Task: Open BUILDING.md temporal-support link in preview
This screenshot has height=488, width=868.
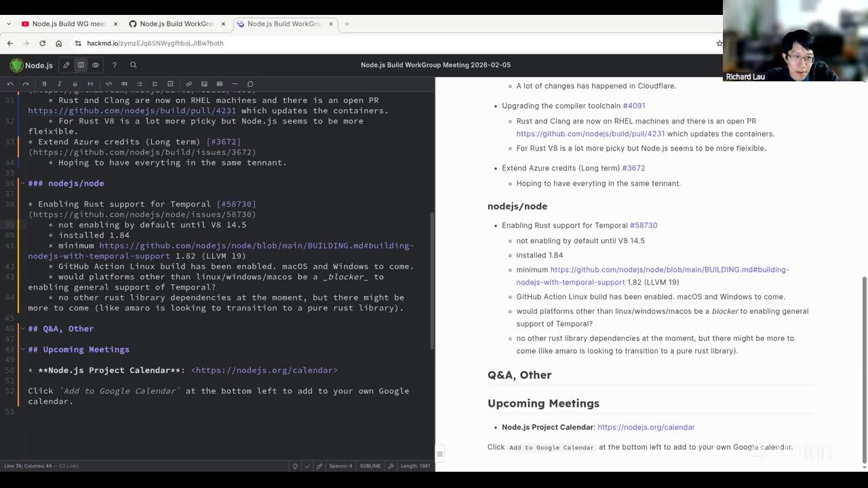Action: tap(652, 276)
